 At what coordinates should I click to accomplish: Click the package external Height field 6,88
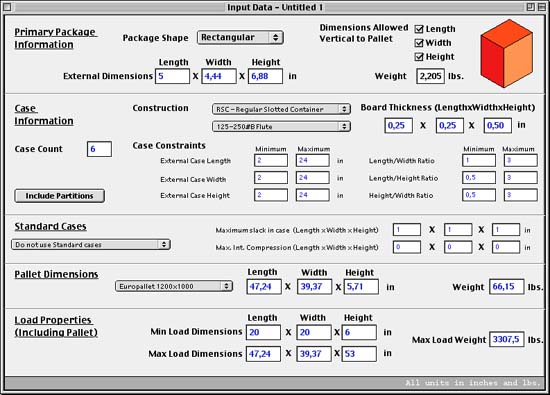[x=265, y=76]
